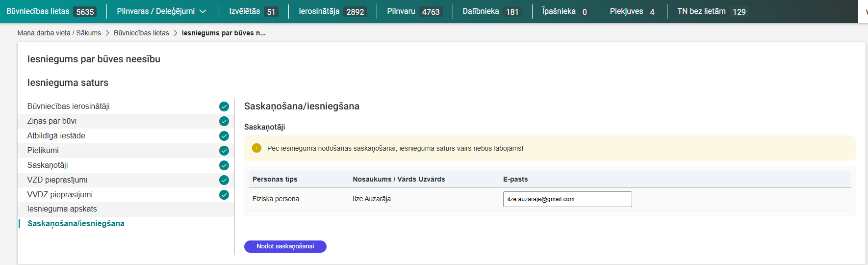
Task: Go to Būvniecības lietas breadcrumb link
Action: (141, 33)
